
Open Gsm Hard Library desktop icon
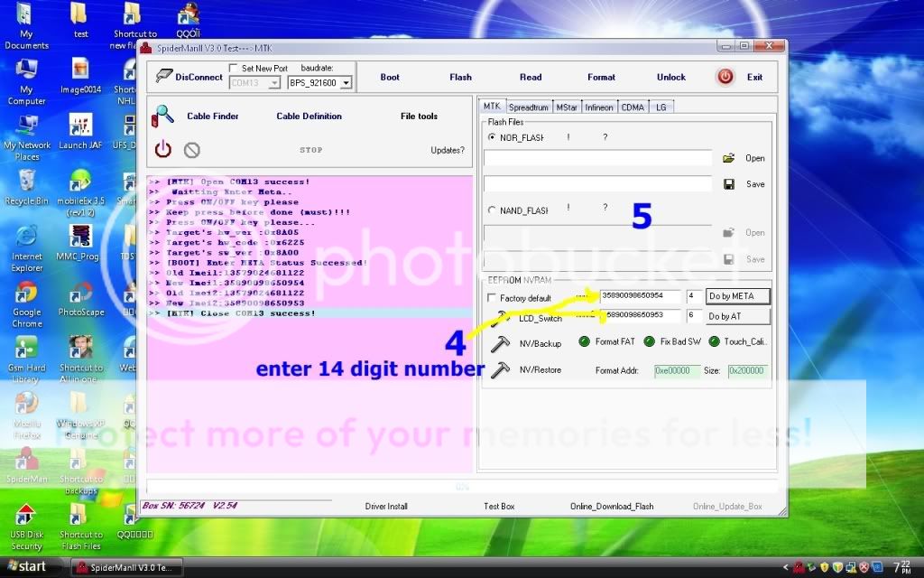tap(26, 359)
